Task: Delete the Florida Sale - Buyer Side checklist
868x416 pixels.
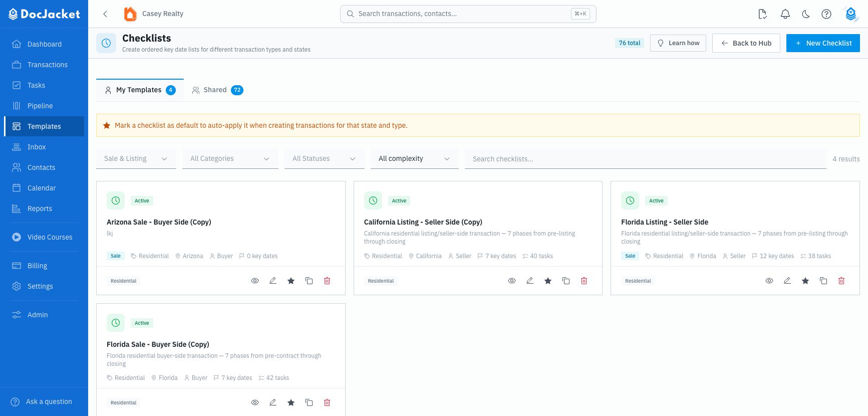Action: 327,402
